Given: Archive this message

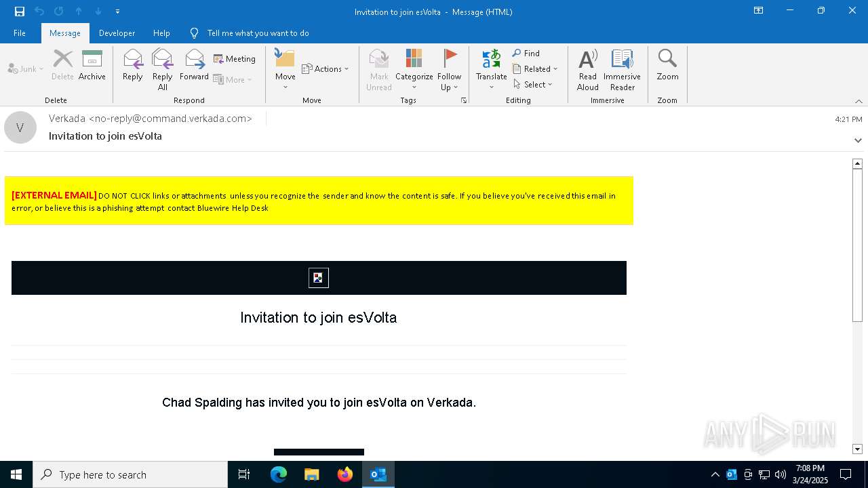Looking at the screenshot, I should click(x=92, y=65).
